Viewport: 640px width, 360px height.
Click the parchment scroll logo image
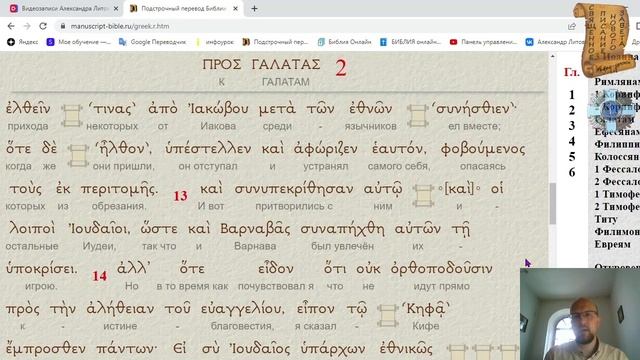[604, 39]
